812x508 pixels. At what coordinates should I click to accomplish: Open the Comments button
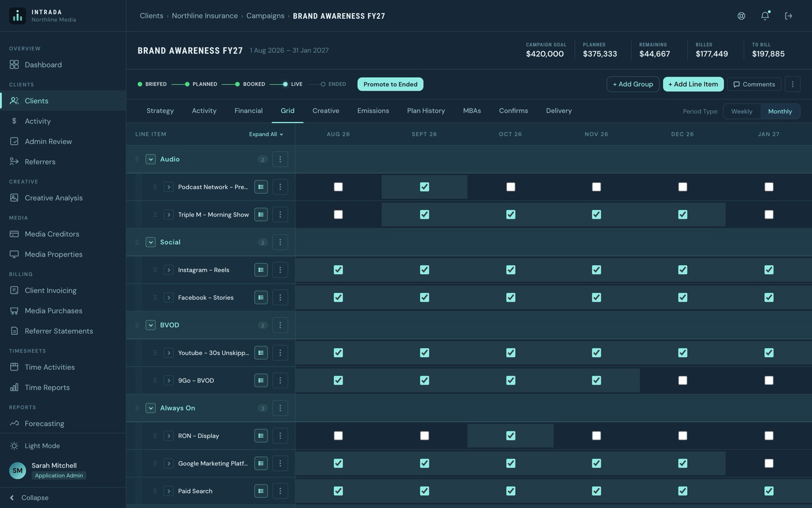[754, 84]
